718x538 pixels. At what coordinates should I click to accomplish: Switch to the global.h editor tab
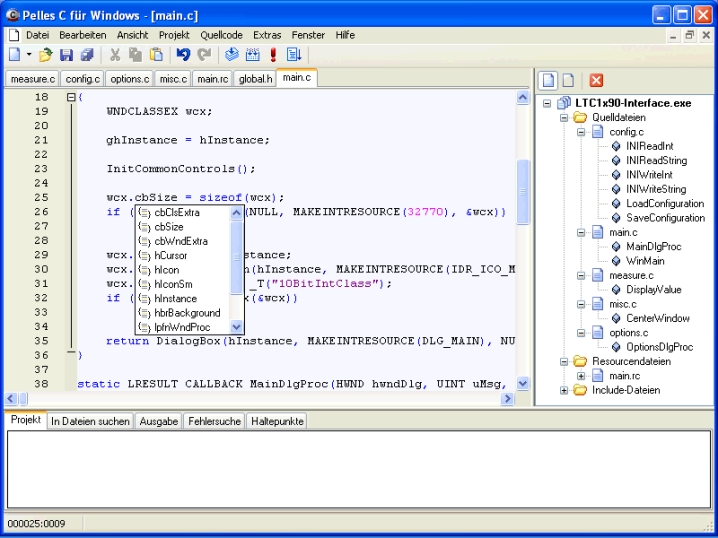(255, 78)
